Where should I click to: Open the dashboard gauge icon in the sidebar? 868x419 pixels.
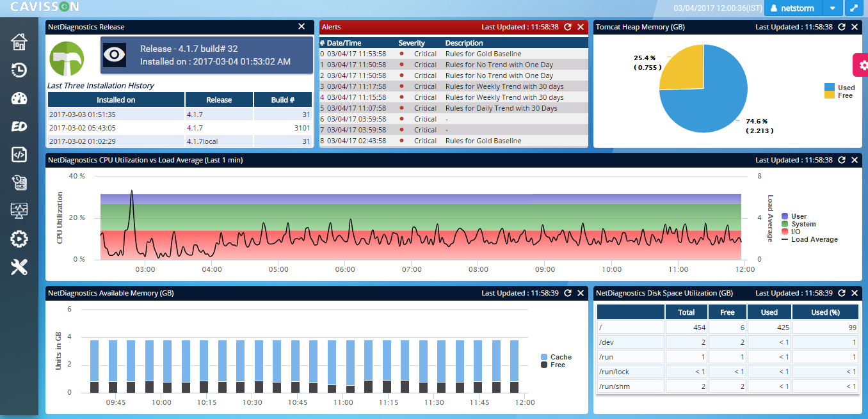19,99
